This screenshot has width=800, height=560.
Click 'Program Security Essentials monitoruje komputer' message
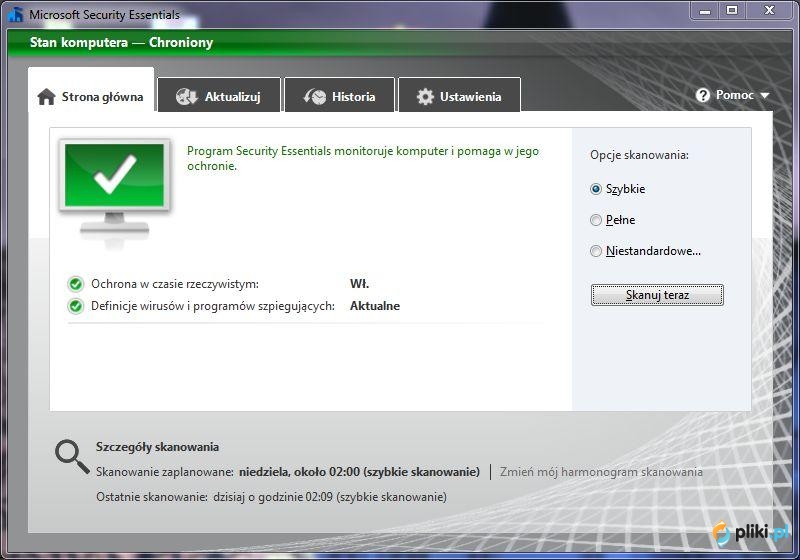point(363,158)
